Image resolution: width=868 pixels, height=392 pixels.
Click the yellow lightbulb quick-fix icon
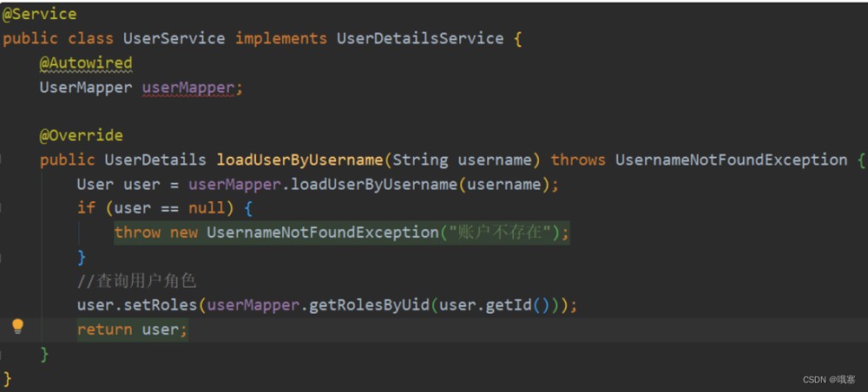(x=18, y=326)
